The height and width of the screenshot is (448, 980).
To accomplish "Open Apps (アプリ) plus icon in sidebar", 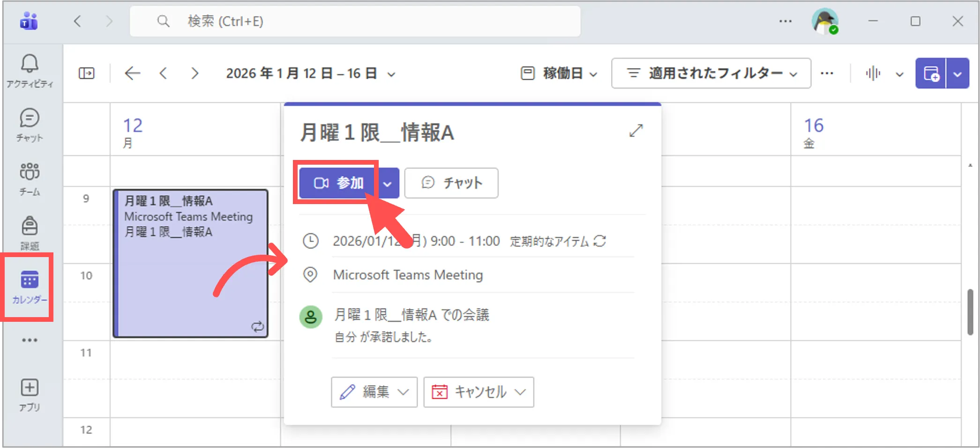I will coord(30,394).
